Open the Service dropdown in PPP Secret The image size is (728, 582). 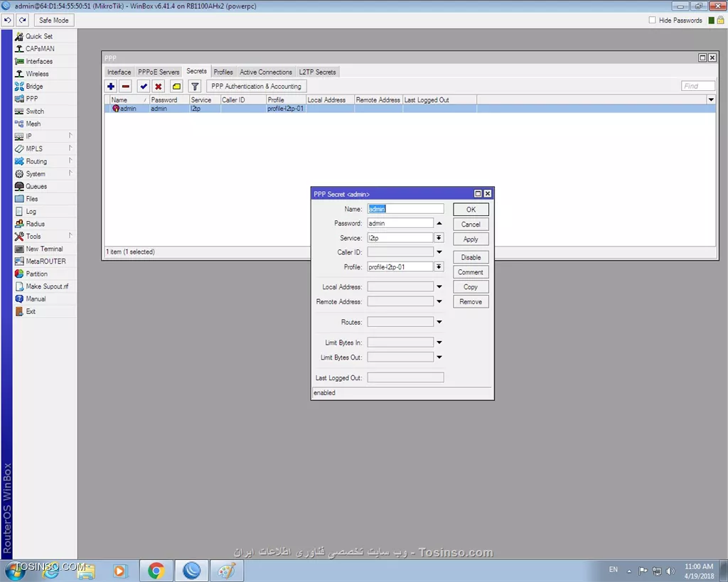pyautogui.click(x=439, y=237)
